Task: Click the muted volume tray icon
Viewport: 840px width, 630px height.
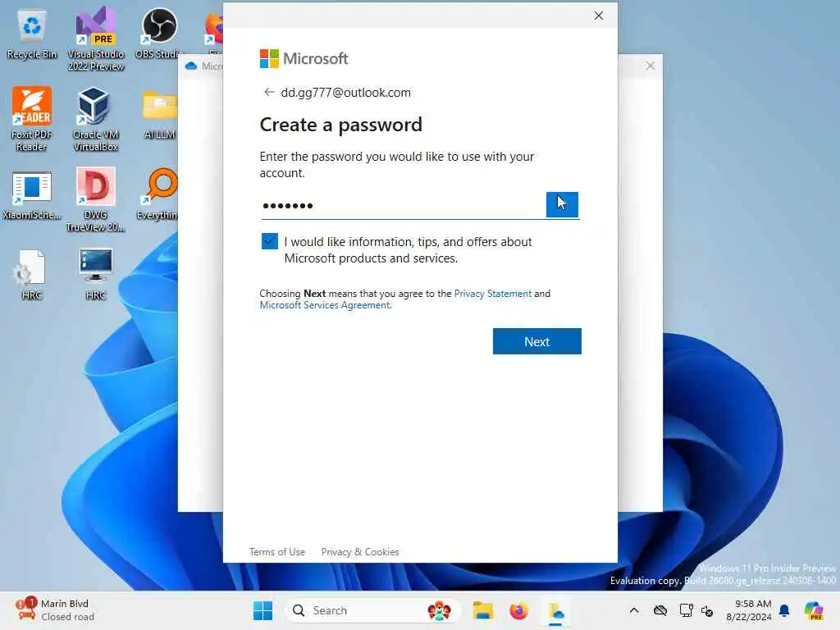Action: pos(707,610)
